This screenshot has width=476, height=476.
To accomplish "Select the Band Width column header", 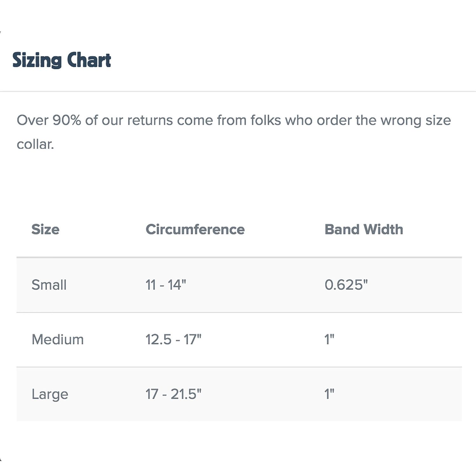I will click(364, 229).
